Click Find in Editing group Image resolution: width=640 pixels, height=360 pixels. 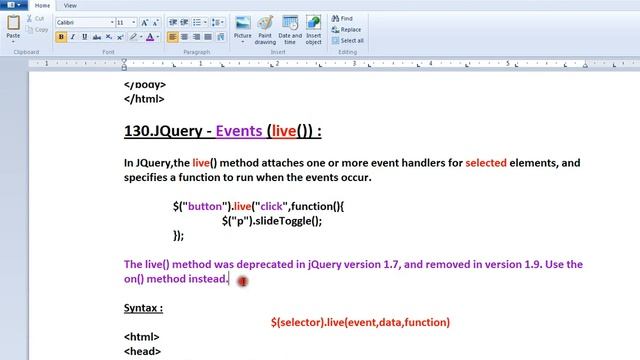tap(342, 18)
